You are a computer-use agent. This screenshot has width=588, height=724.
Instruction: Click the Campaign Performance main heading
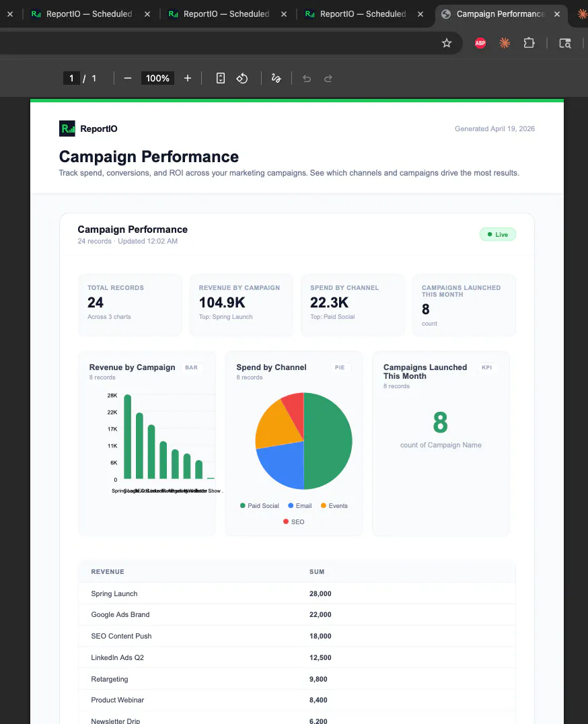tap(149, 157)
